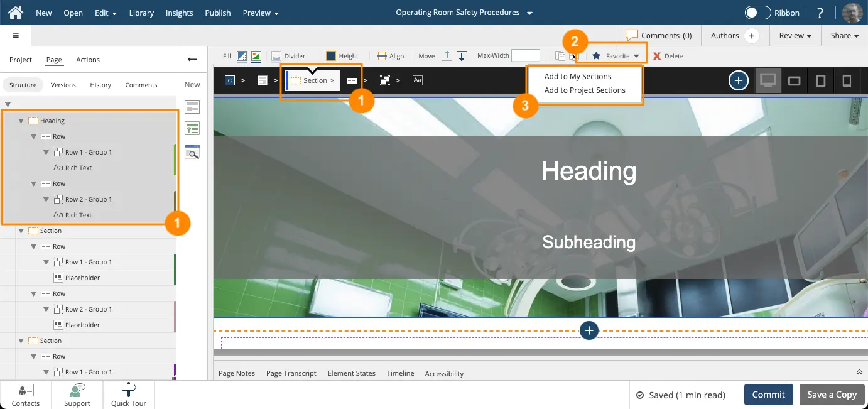Open the Versions tab
Viewport: 868px width, 409px height.
(63, 85)
